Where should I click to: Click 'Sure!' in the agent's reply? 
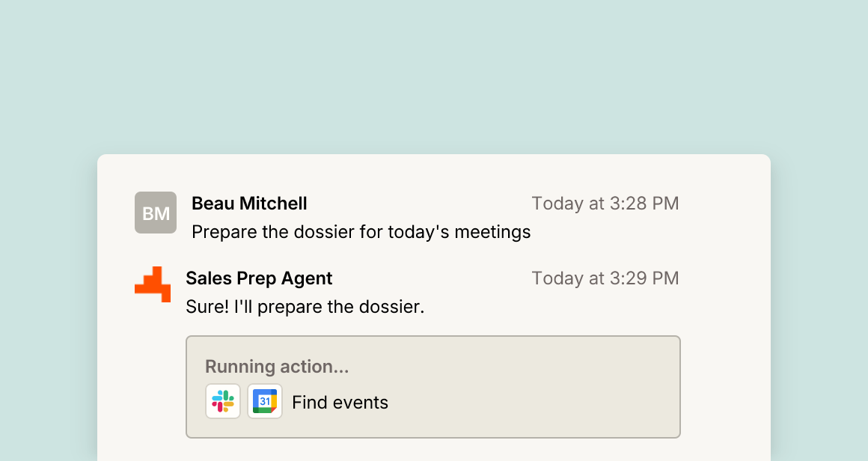pyautogui.click(x=207, y=307)
